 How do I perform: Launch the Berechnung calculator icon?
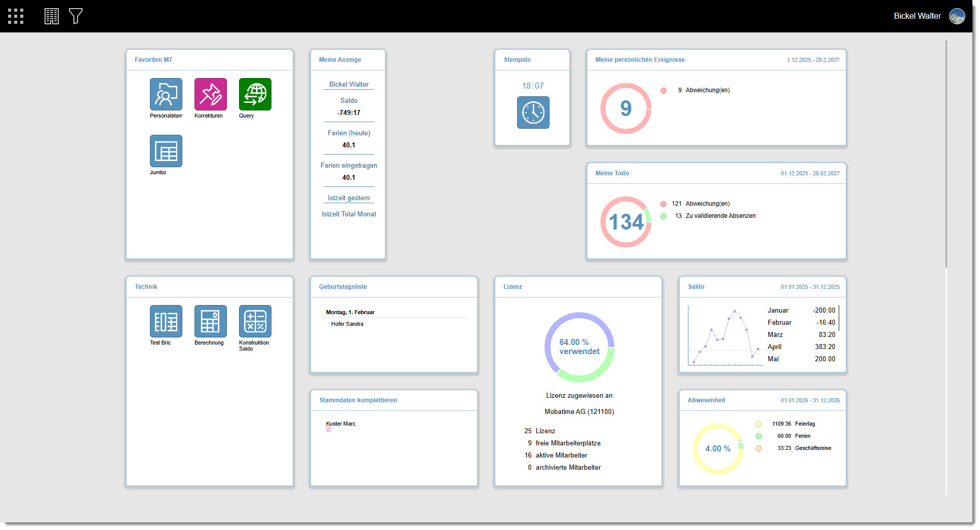(210, 321)
